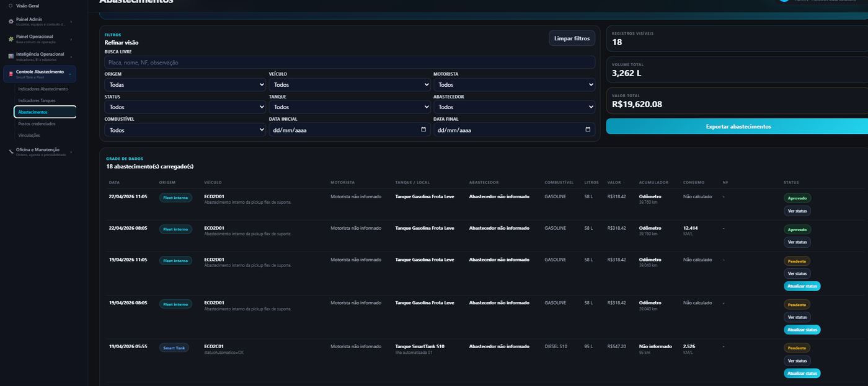The height and width of the screenshot is (386, 868).
Task: Click the ECO2C01 vehicle cell
Action: click(x=214, y=346)
